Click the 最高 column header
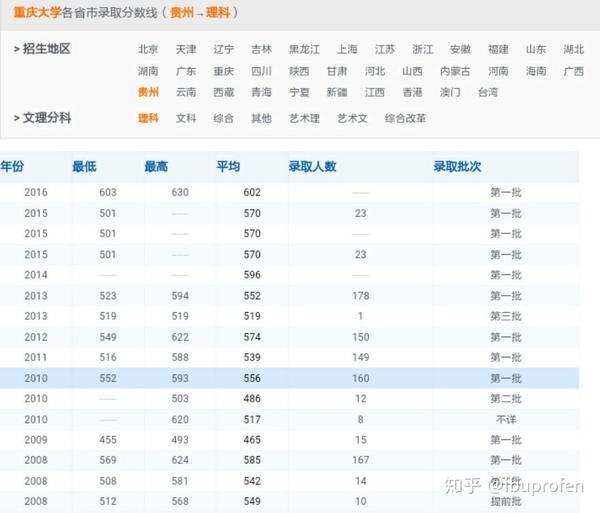Screen dimensions: 600x513 click(156, 166)
